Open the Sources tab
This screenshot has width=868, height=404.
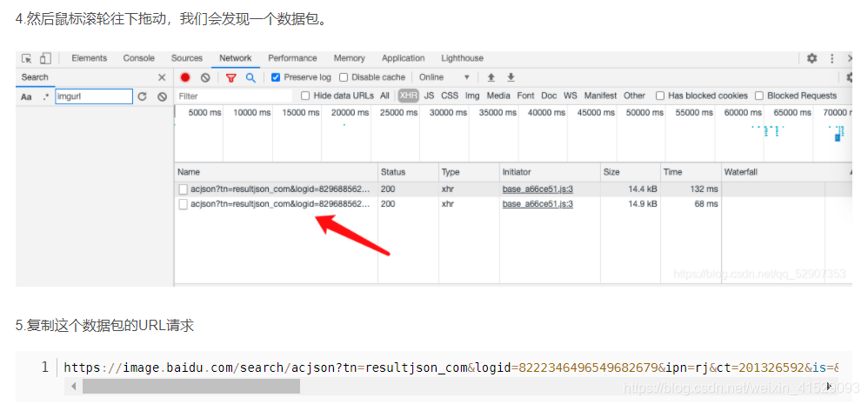(x=186, y=58)
